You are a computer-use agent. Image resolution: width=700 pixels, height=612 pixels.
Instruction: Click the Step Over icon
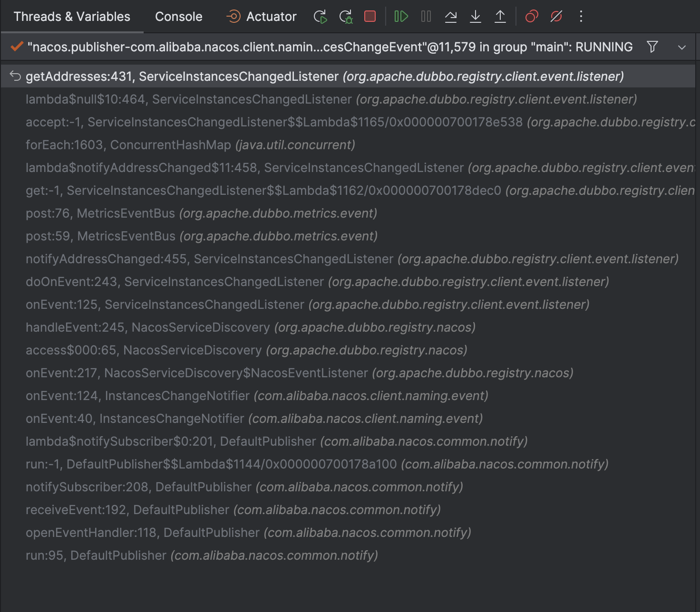click(x=451, y=17)
